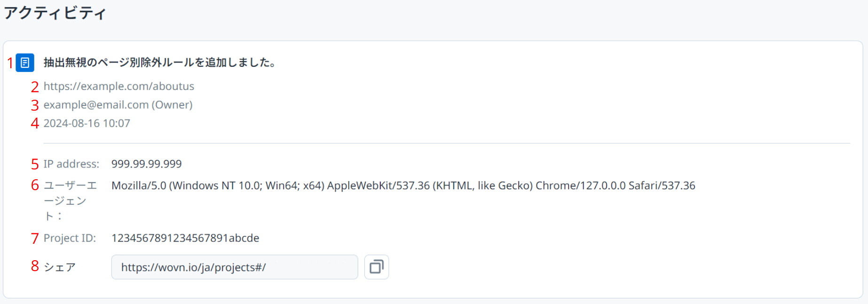Image resolution: width=868 pixels, height=304 pixels.
Task: Click the Mozilla/5.0 user agent string
Action: point(403,185)
